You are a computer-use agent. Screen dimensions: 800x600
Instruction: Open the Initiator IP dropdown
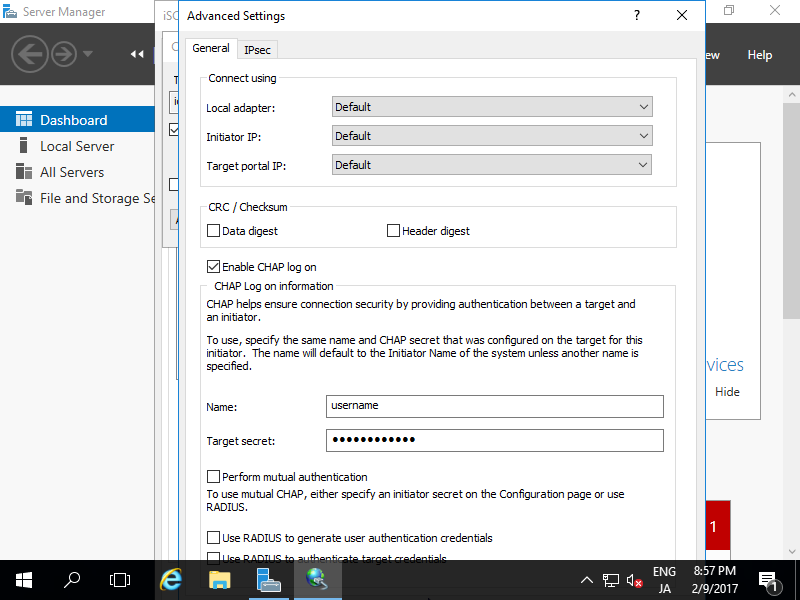click(x=492, y=136)
